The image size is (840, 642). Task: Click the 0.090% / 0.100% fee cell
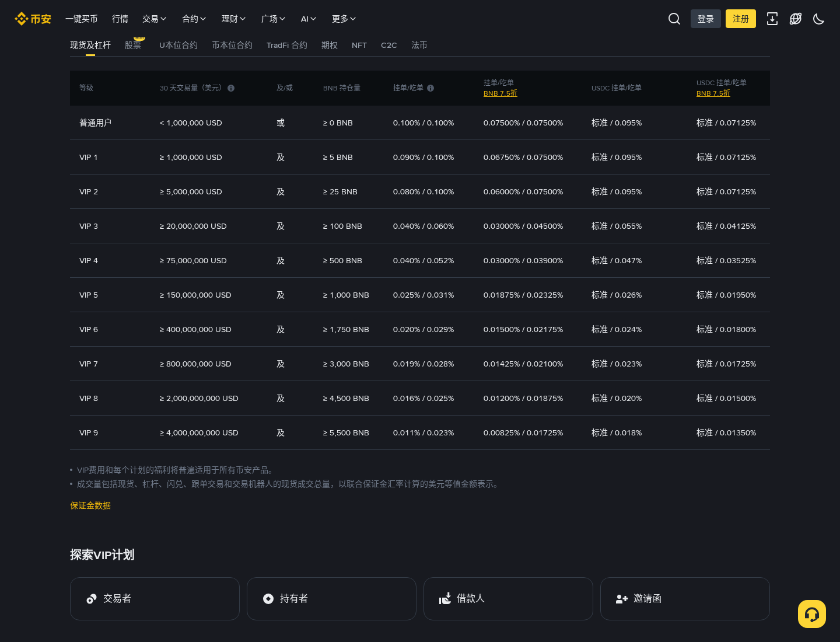tap(423, 157)
